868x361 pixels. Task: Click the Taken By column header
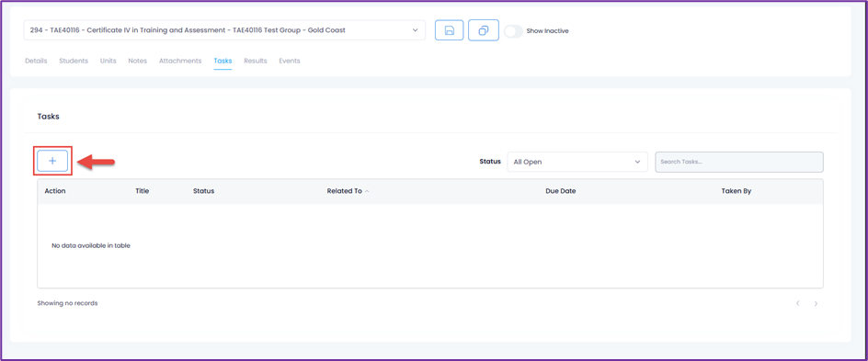pos(737,191)
